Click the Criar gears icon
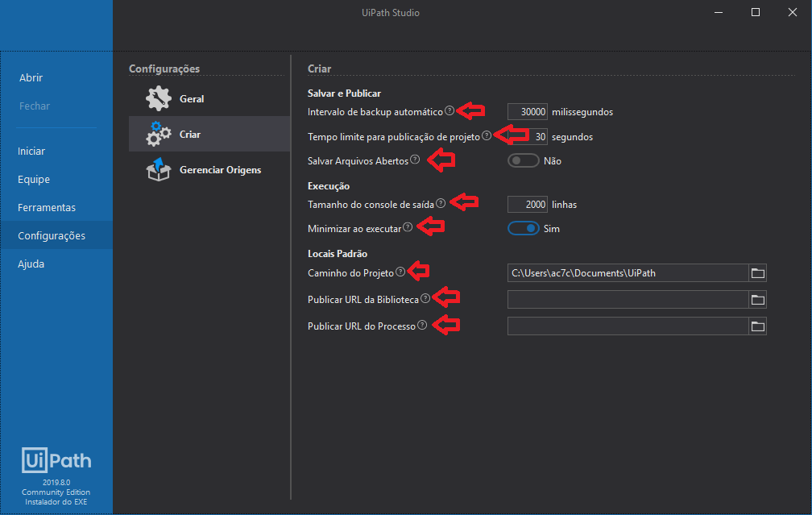The width and height of the screenshot is (812, 515). [x=159, y=134]
